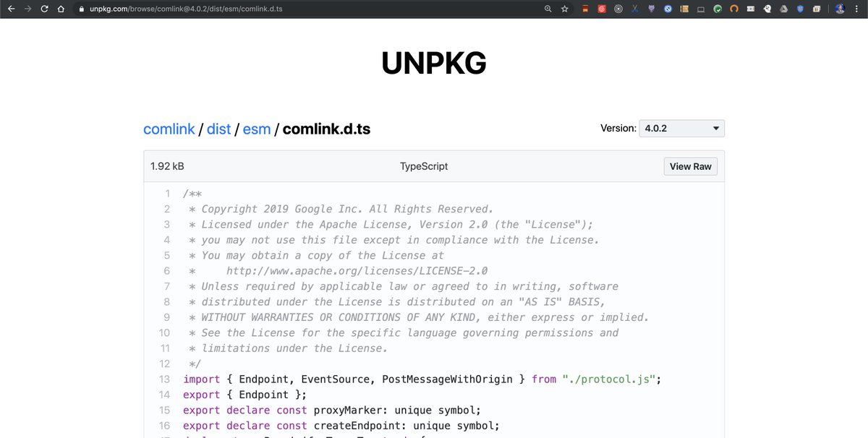868x438 pixels.
Task: Click the TypeScript language label
Action: pyautogui.click(x=424, y=166)
